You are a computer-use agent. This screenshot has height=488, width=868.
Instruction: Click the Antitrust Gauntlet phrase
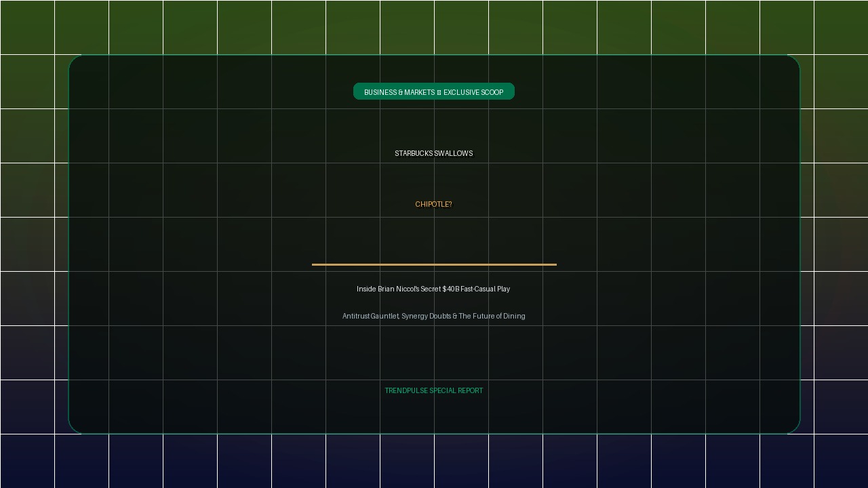(370, 316)
